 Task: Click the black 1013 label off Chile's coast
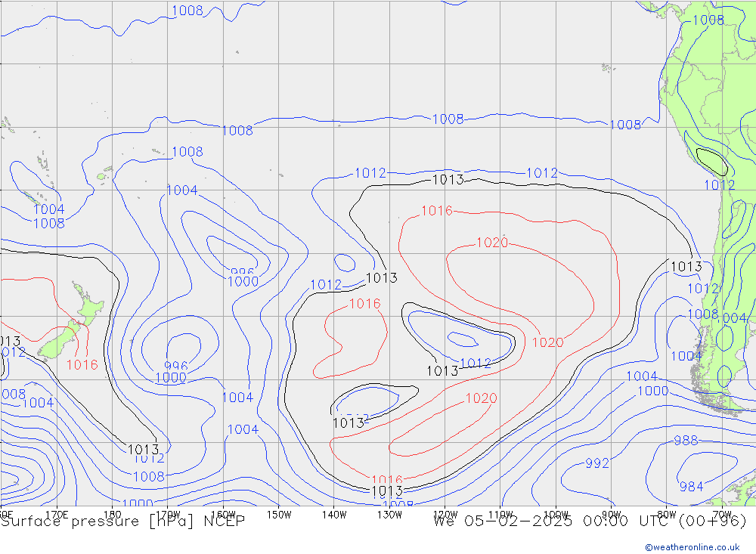click(x=686, y=267)
